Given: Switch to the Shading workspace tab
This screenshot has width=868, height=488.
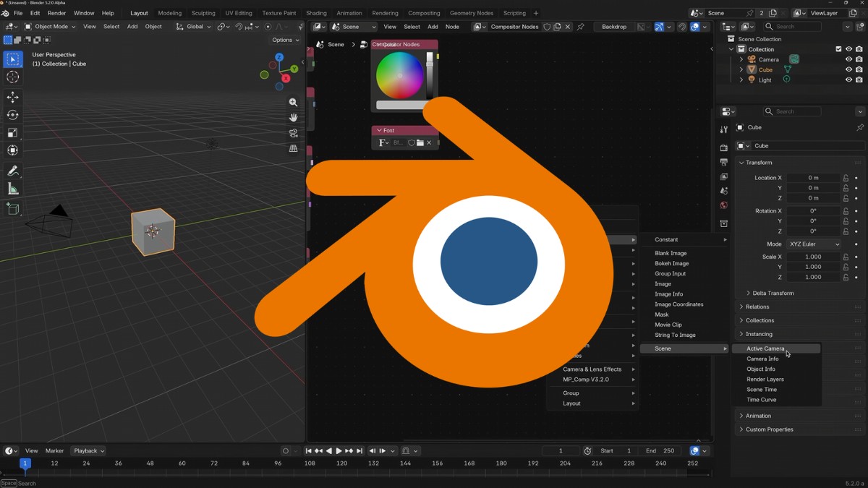Looking at the screenshot, I should pos(316,13).
